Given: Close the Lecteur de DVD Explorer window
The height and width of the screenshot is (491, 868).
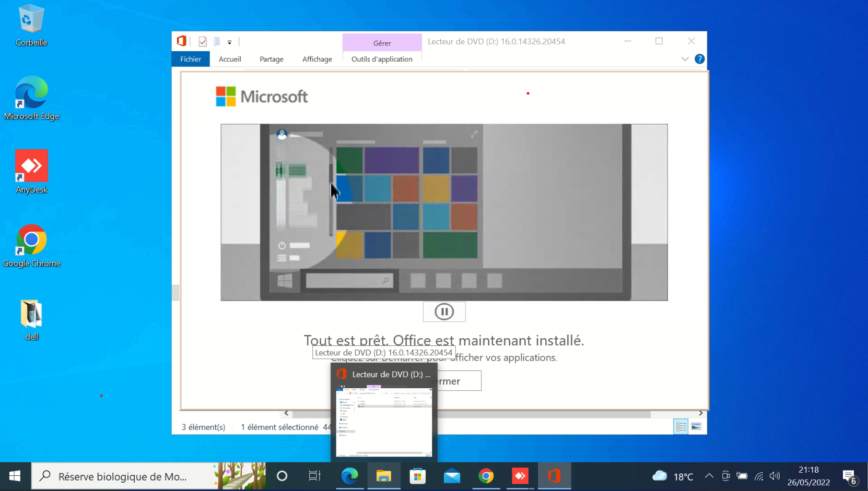Looking at the screenshot, I should point(691,41).
